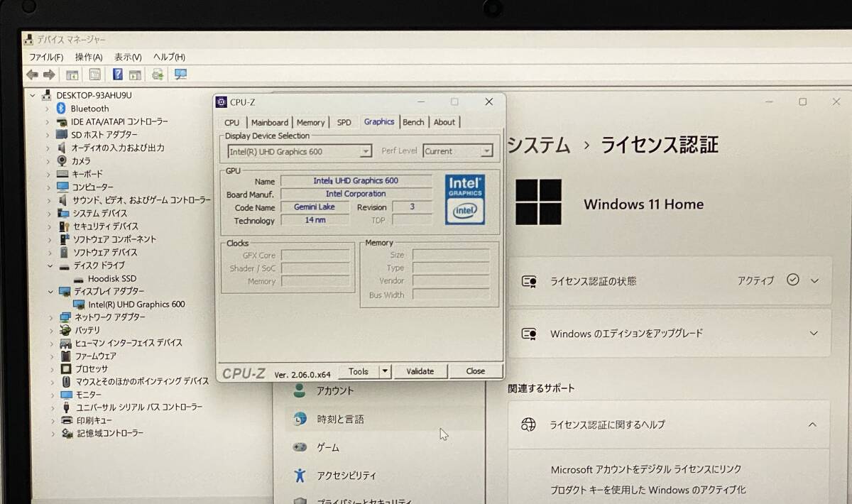Click the Close button in CPU-Z
This screenshot has height=504, width=852.
(x=476, y=371)
